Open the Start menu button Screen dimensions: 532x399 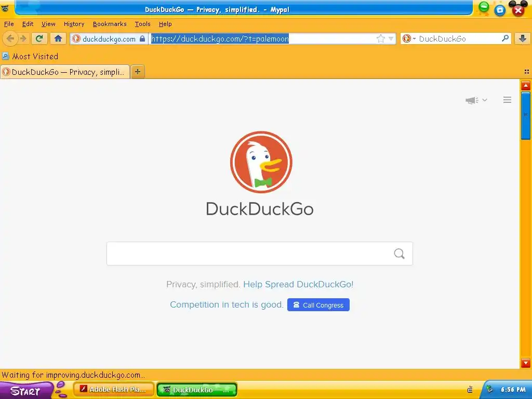(x=26, y=391)
